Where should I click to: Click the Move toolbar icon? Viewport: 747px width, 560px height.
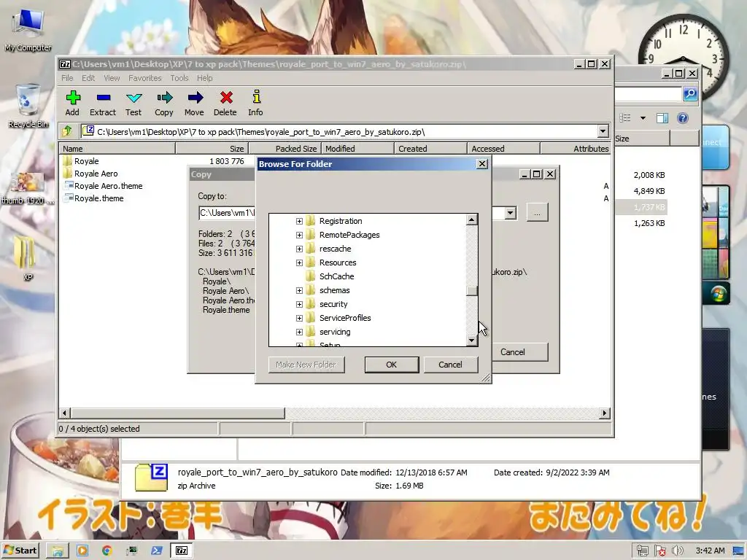click(x=194, y=103)
